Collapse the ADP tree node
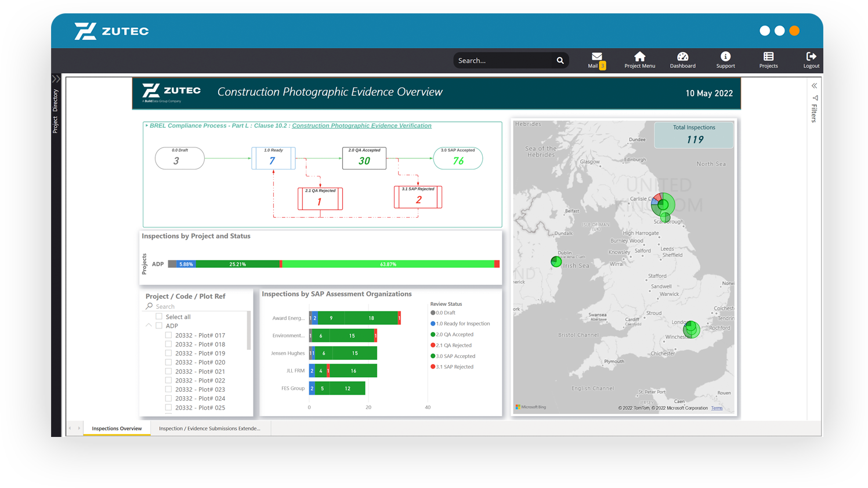The image size is (868, 488). click(149, 326)
